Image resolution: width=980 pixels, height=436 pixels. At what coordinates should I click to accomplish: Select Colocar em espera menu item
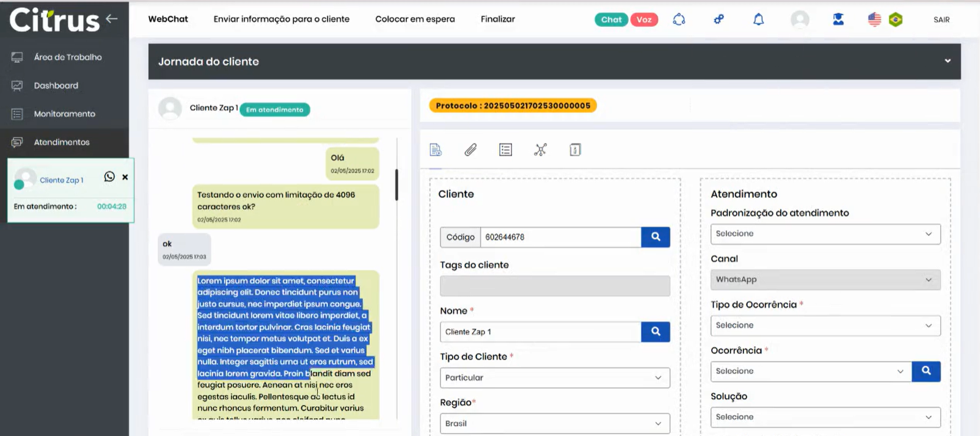click(x=415, y=19)
